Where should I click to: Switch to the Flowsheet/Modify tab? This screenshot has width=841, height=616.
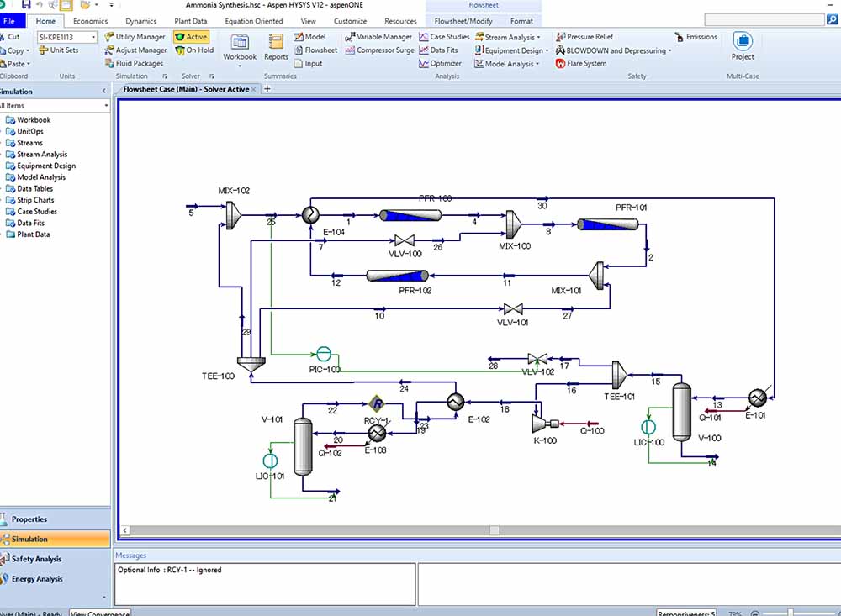point(463,21)
